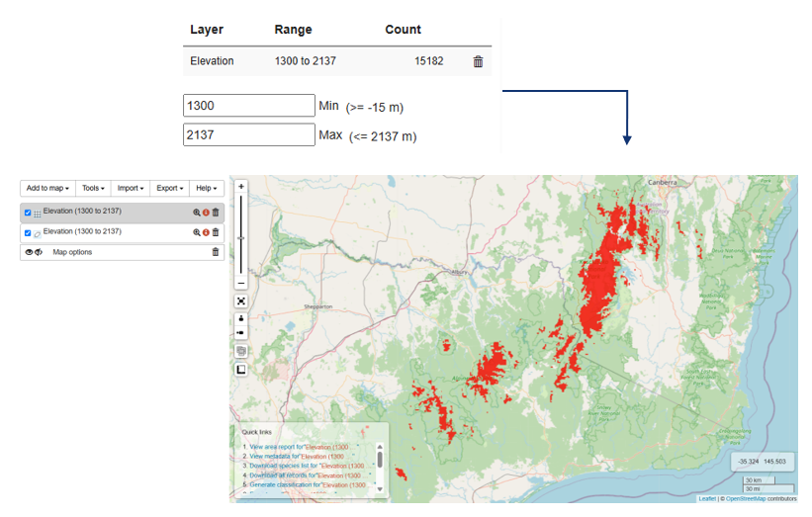Delete the first Elevation layer with its trash icon
812x517 pixels.
tap(216, 213)
